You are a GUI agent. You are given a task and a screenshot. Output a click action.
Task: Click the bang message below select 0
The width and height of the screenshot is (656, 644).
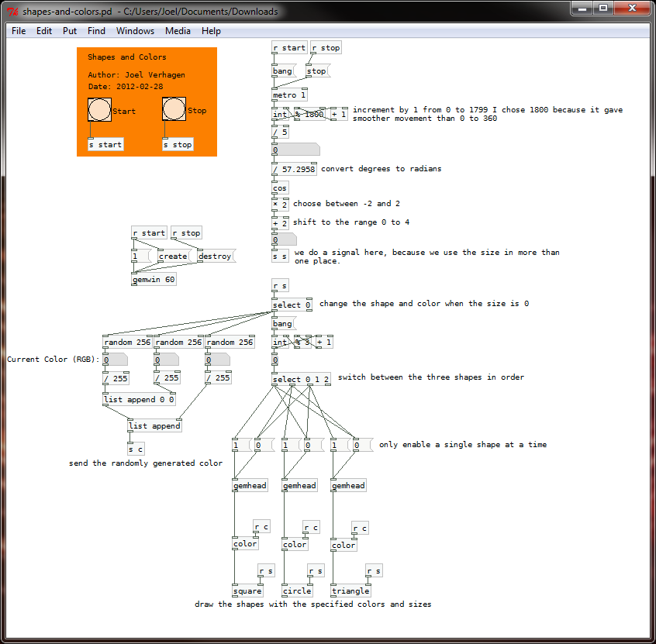pos(284,324)
